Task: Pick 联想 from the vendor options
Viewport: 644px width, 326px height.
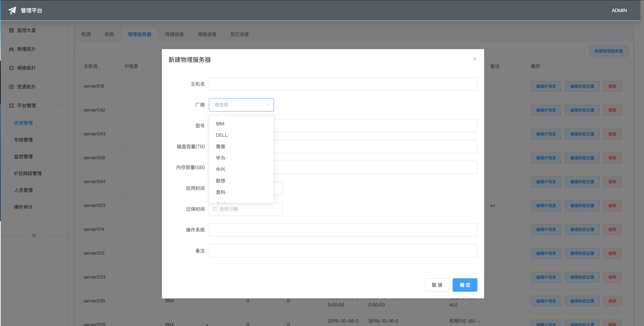Action: pos(241,181)
